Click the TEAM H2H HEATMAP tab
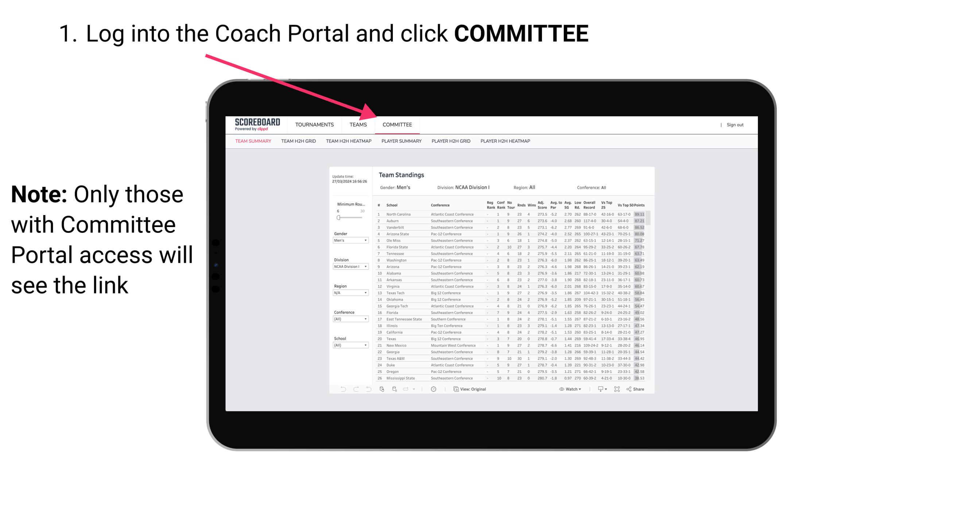Viewport: 980px width, 527px height. 349,143
